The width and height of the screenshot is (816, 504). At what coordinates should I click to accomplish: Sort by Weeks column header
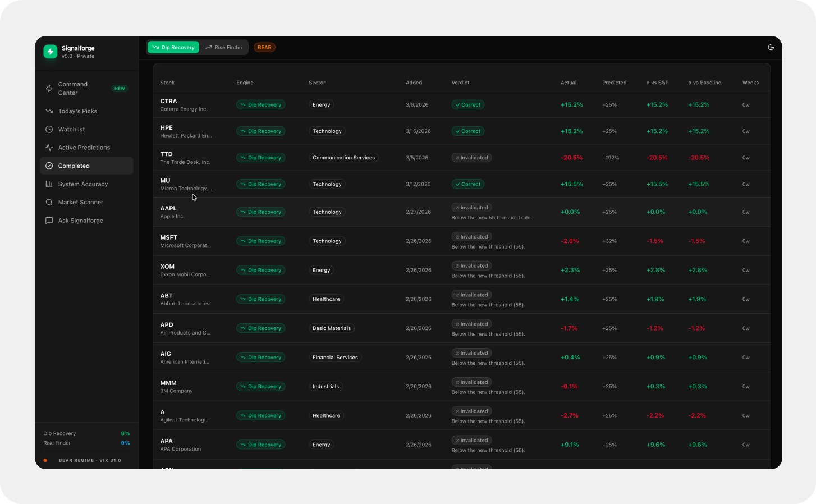750,83
